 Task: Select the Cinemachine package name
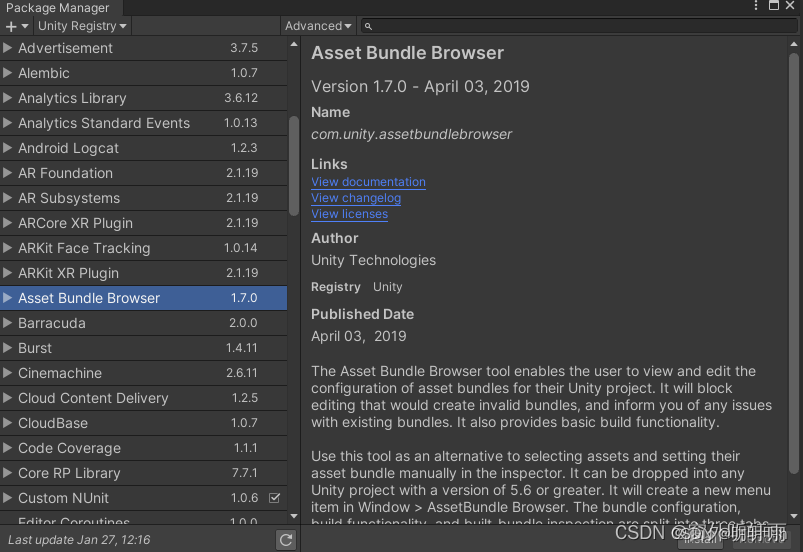tap(60, 373)
